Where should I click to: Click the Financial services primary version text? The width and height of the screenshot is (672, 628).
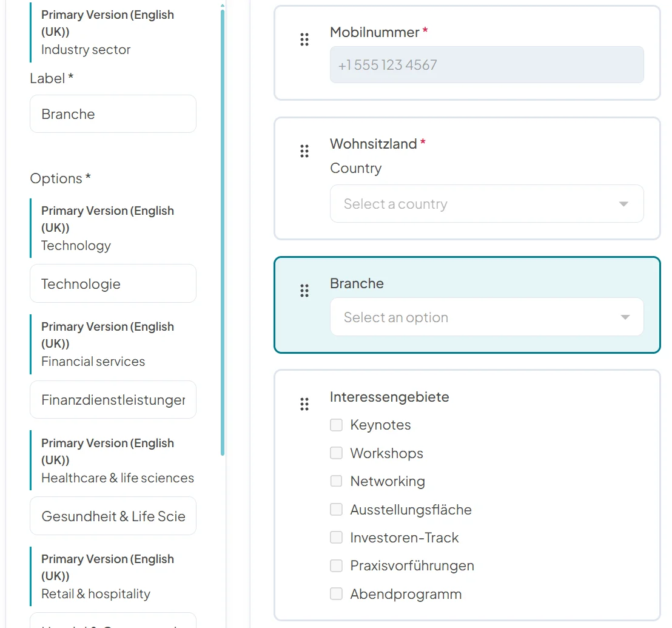(x=93, y=362)
